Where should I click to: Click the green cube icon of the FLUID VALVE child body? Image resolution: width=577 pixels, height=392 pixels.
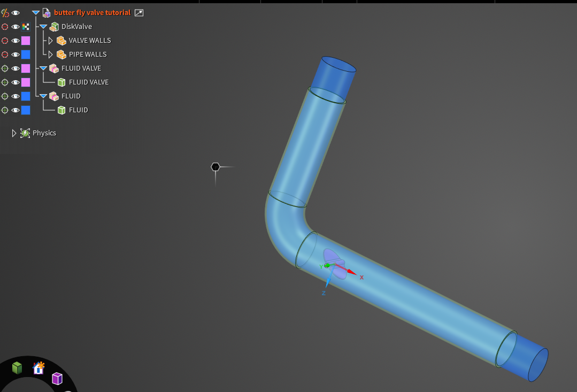[x=61, y=82]
